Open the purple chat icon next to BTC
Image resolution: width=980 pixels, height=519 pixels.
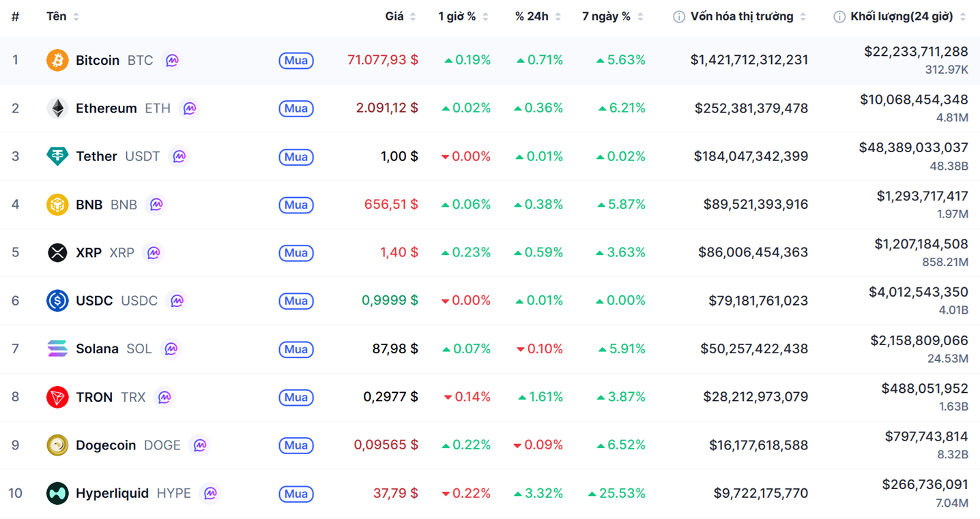pos(172,60)
